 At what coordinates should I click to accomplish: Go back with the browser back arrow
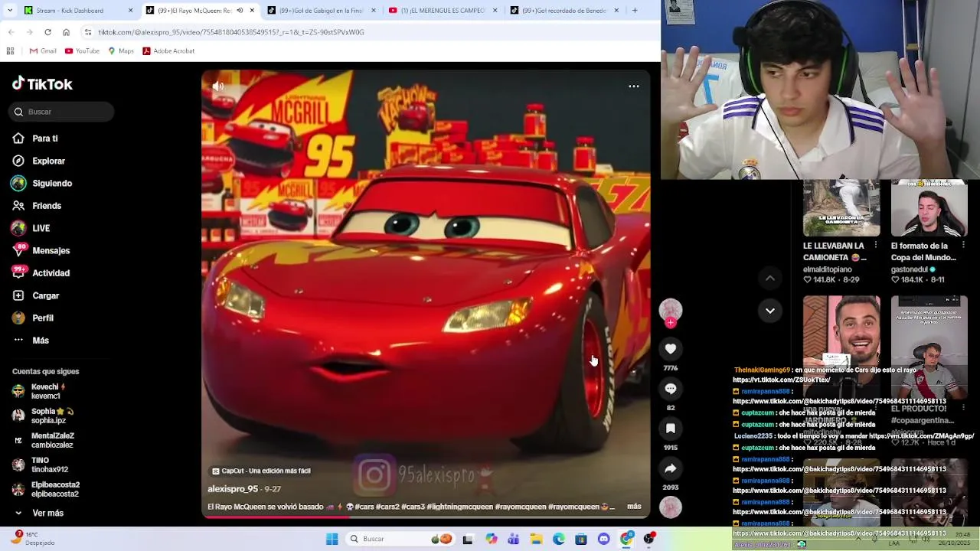point(11,32)
